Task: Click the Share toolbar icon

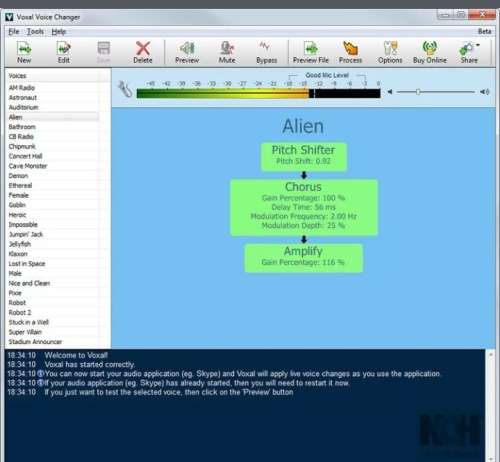Action: click(x=469, y=52)
